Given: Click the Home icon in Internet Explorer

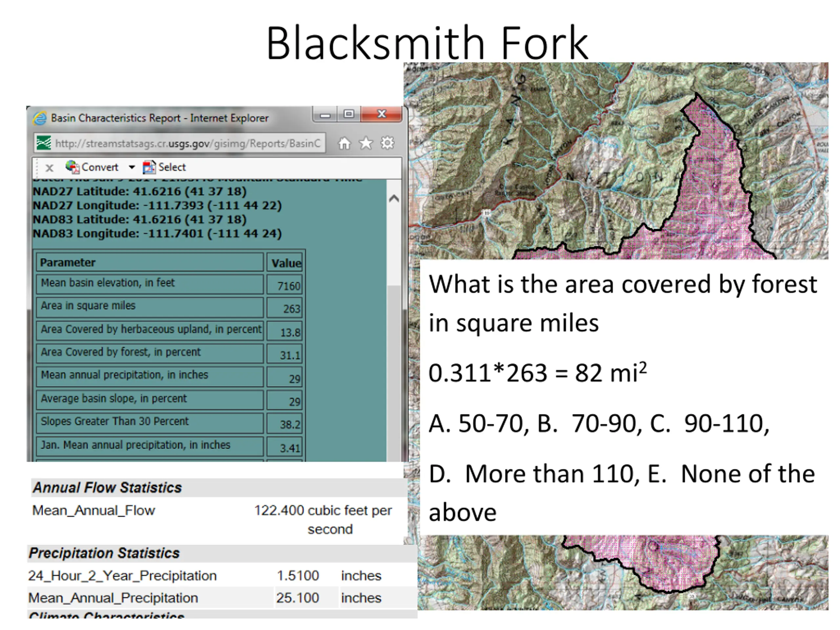Looking at the screenshot, I should [344, 143].
